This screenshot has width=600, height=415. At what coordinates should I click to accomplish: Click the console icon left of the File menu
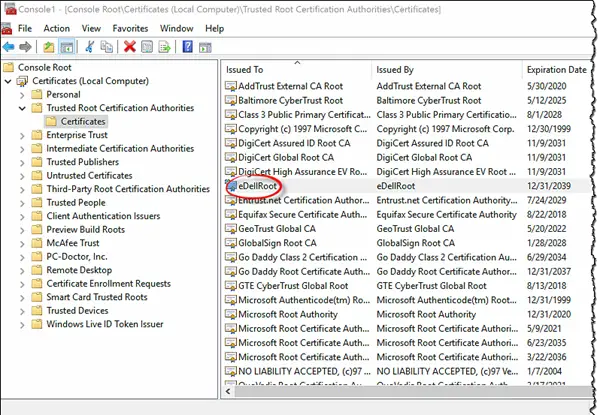click(x=7, y=29)
